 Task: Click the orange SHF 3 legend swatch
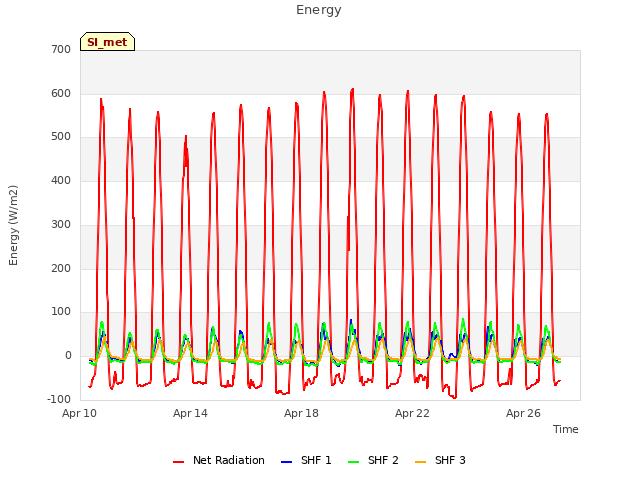click(420, 462)
